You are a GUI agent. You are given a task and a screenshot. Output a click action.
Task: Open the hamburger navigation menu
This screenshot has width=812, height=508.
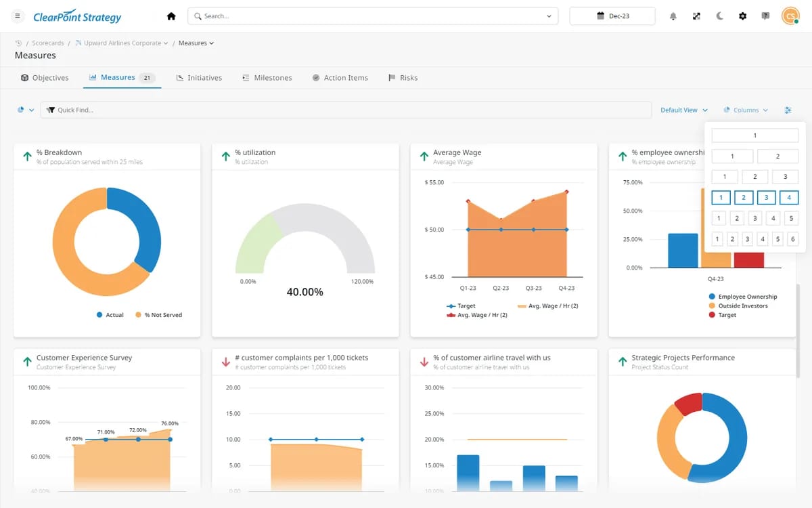(18, 16)
